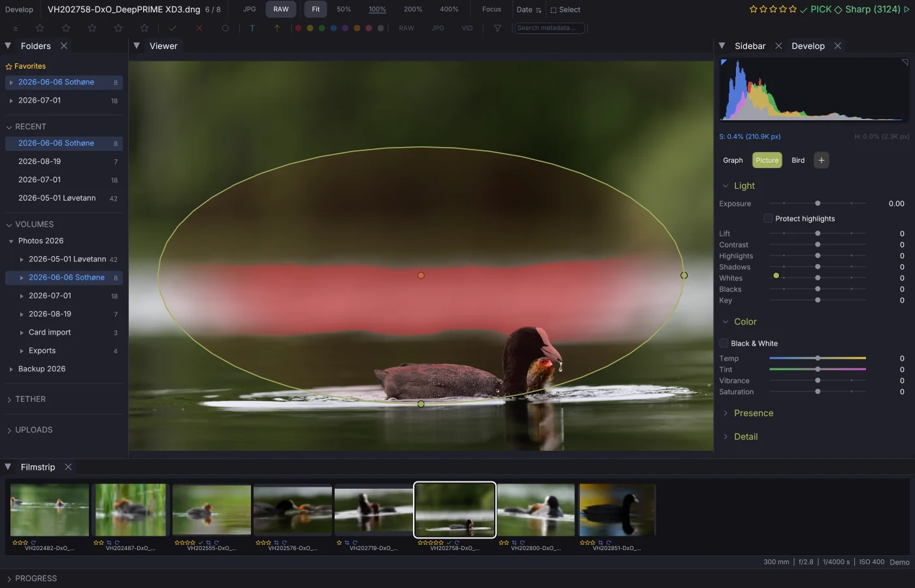
Task: Click the teal T icon in the toolbar
Action: [252, 28]
